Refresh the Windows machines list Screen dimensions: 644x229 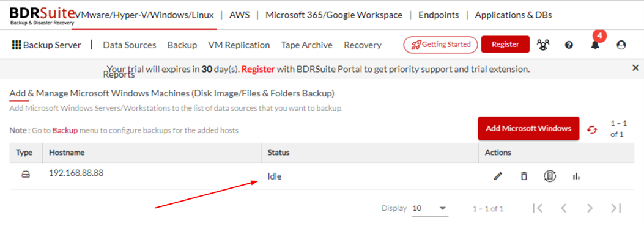[x=592, y=129]
